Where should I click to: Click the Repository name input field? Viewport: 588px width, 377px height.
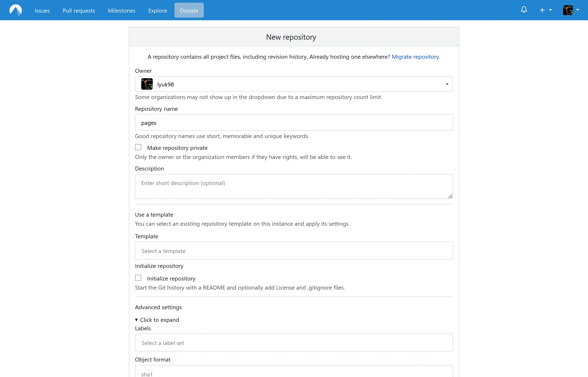click(294, 123)
